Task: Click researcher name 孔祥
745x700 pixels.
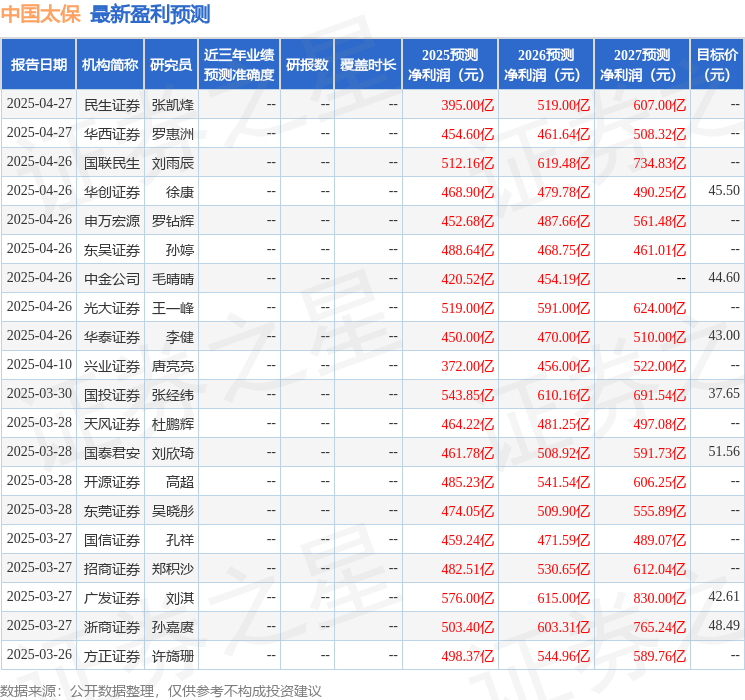Action: pyautogui.click(x=180, y=540)
